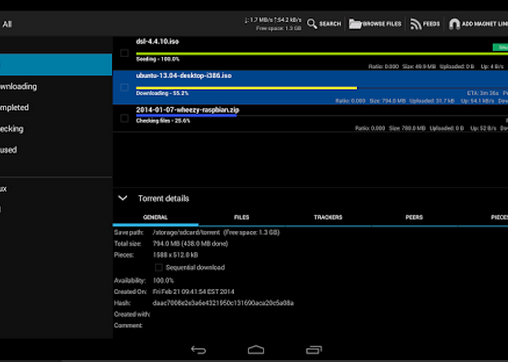Collapse Torrent details panel chevron
The image size is (508, 362).
[x=123, y=198]
